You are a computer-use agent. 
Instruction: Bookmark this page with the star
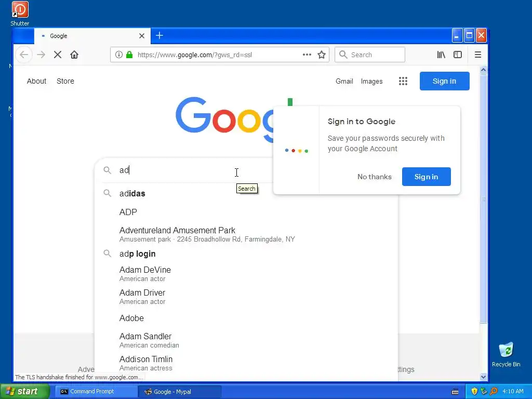click(322, 55)
